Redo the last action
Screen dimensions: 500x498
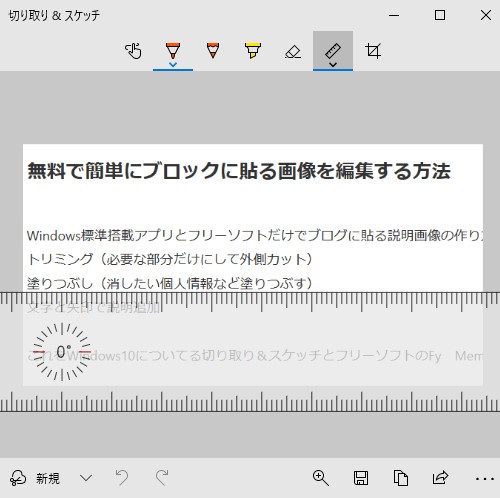point(162,478)
